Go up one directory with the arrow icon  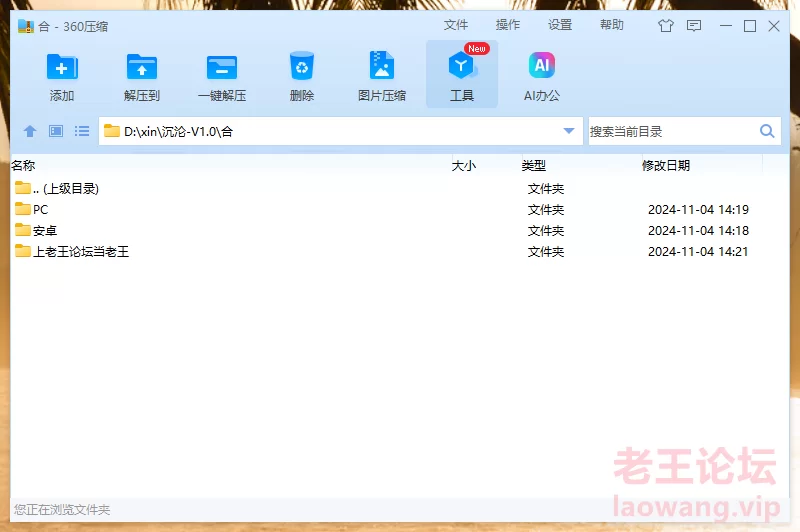pos(30,132)
